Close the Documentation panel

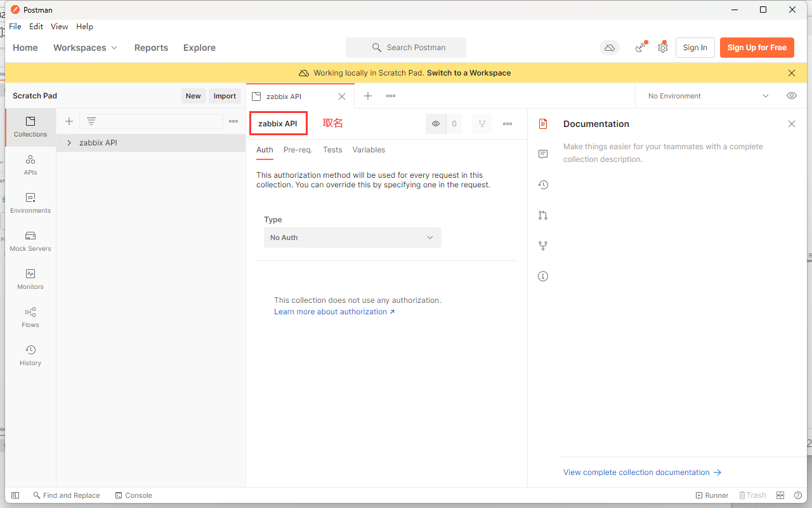click(792, 124)
